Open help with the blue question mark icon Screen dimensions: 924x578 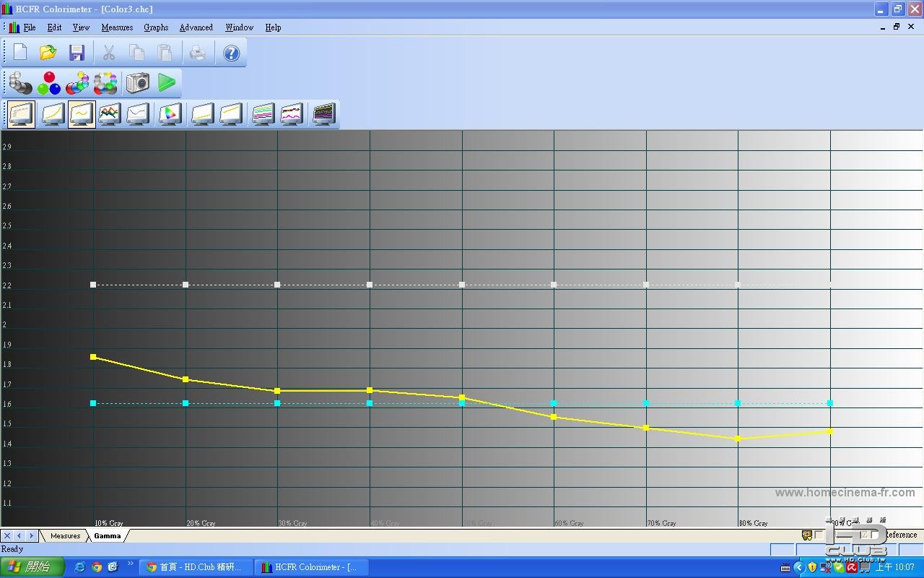(231, 53)
